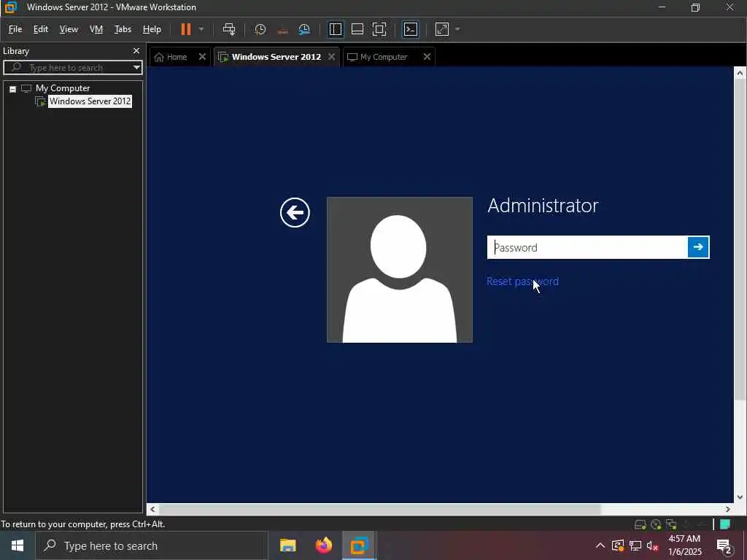Click the network tray icon
The width and height of the screenshot is (747, 560).
coord(635,545)
